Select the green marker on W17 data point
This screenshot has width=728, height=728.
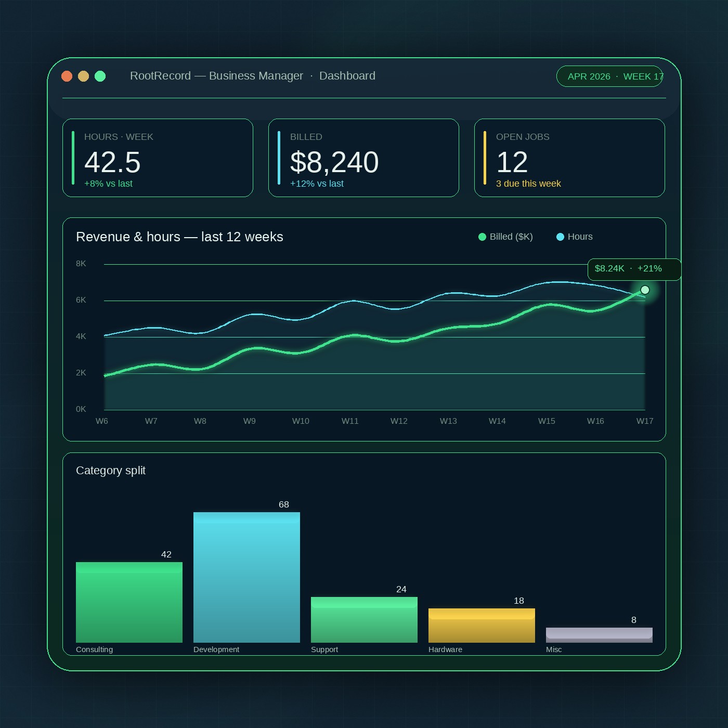pos(645,290)
